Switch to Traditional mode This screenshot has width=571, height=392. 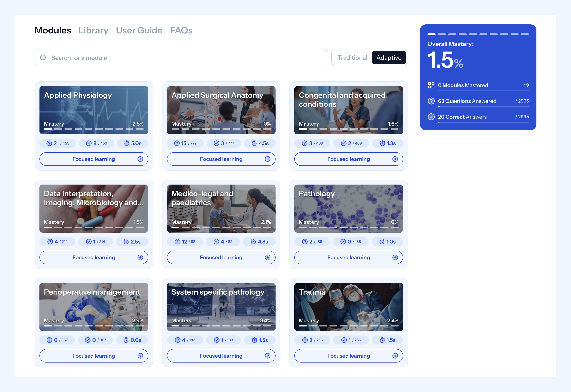[352, 58]
